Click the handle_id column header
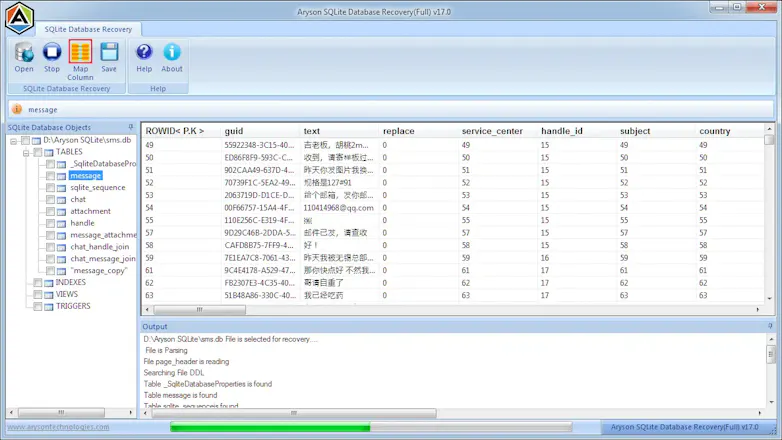 click(576, 131)
